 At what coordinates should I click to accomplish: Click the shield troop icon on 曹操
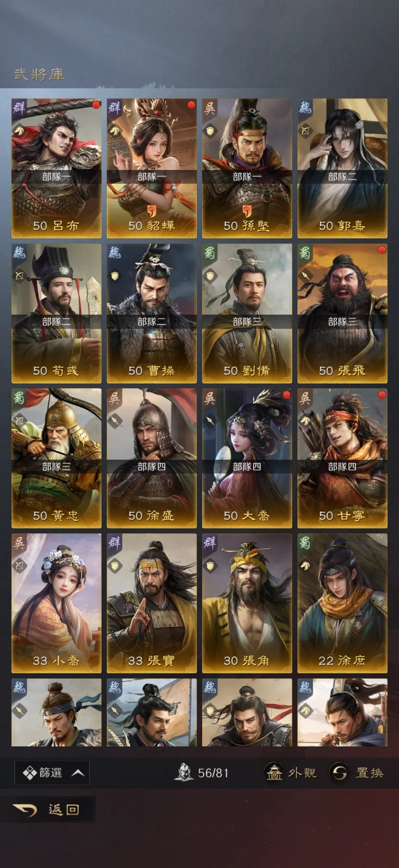click(x=115, y=276)
